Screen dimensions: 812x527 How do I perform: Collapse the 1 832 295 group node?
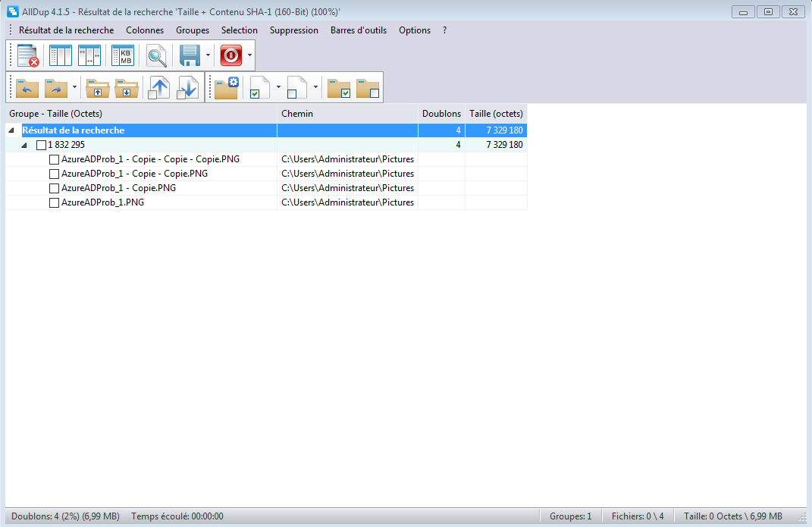pos(24,145)
